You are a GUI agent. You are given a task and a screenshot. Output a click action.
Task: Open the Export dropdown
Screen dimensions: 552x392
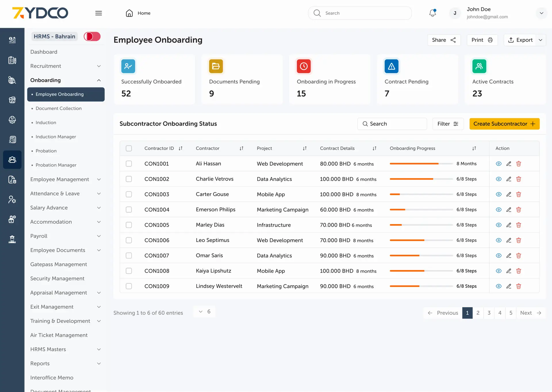(540, 40)
